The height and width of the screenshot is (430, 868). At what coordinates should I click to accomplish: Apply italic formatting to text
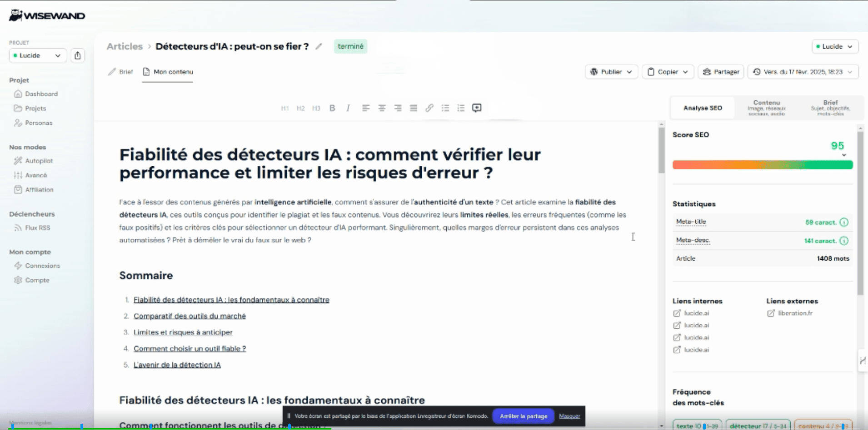(348, 108)
